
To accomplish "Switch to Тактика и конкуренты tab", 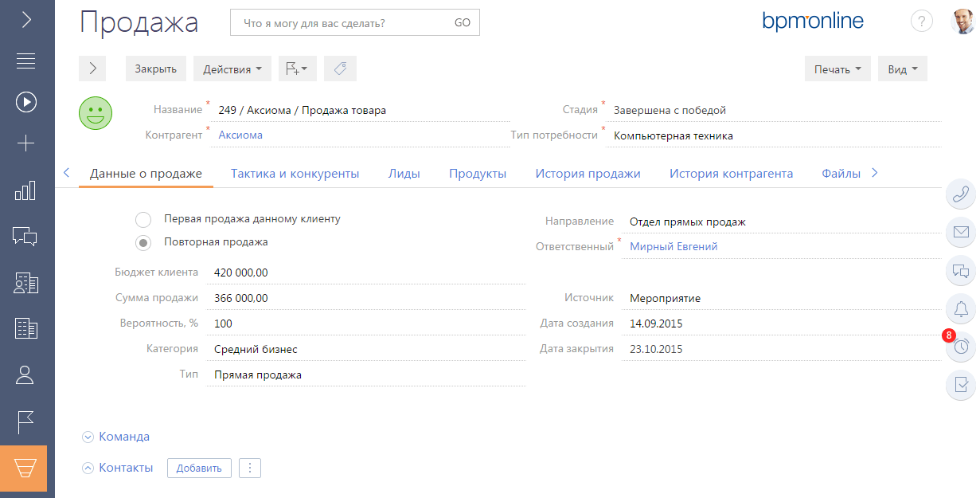I will pyautogui.click(x=295, y=174).
